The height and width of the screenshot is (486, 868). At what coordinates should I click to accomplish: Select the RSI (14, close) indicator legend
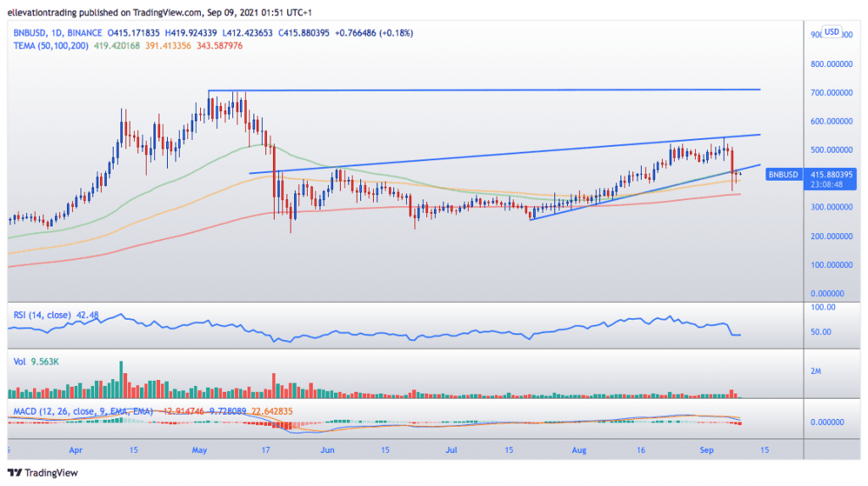pyautogui.click(x=56, y=316)
